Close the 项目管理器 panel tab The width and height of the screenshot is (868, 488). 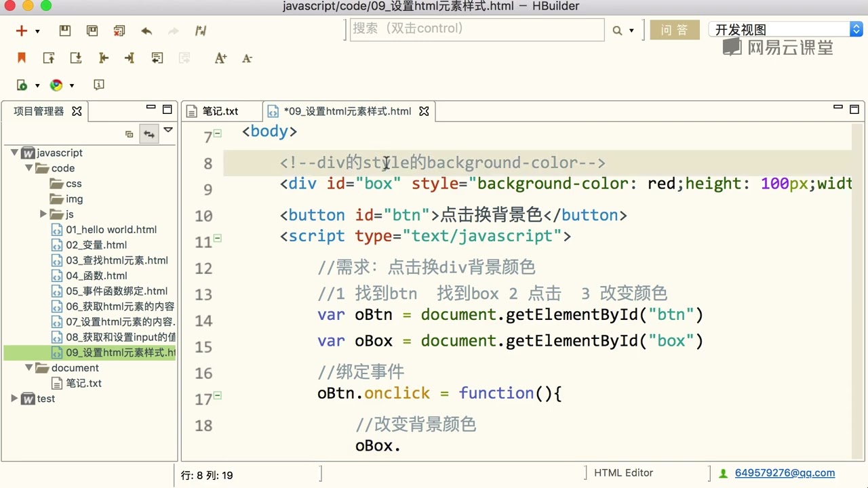(x=77, y=110)
